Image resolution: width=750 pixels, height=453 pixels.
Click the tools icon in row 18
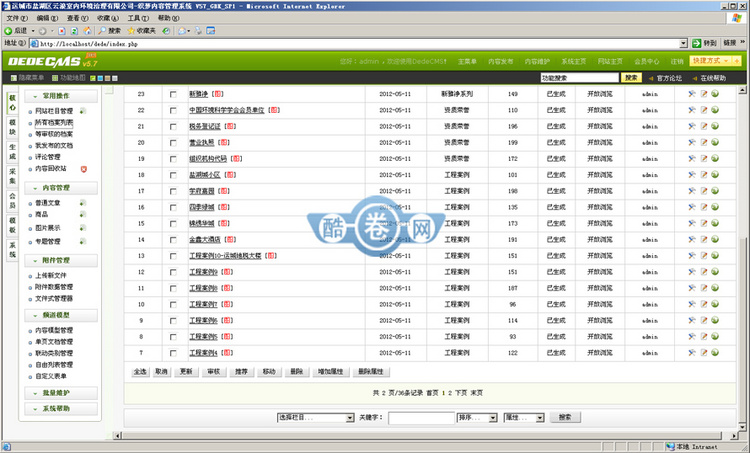click(692, 175)
